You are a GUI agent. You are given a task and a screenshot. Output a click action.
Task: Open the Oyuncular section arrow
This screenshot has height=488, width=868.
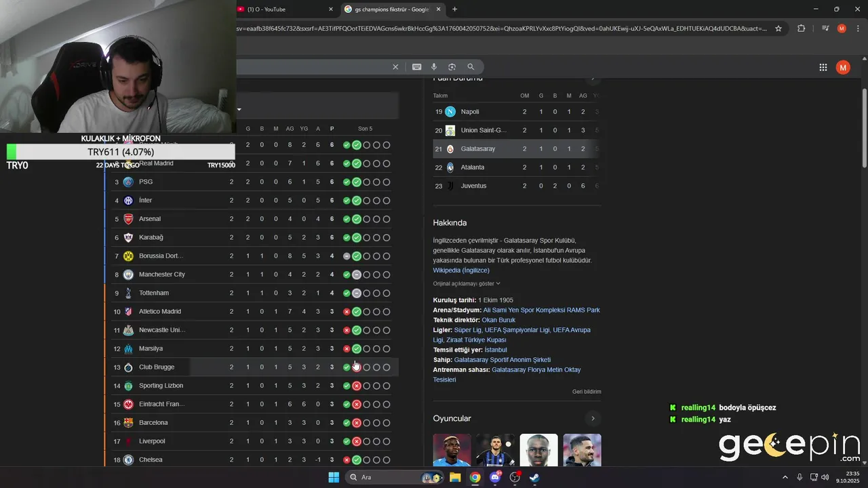click(593, 418)
